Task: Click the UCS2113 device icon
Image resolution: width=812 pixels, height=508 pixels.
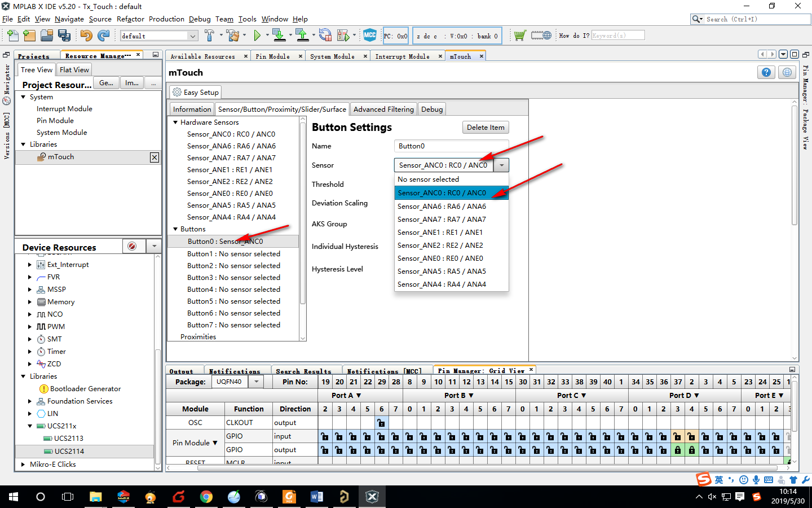Action: [48, 439]
